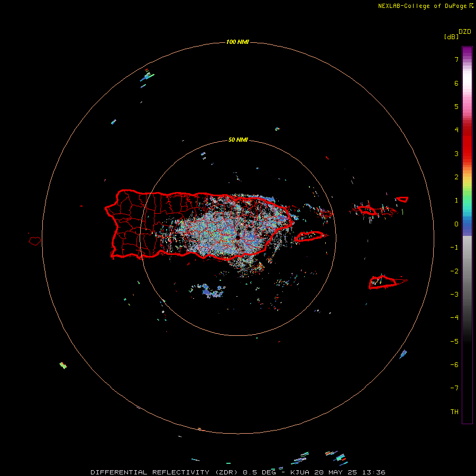
Task: Click the KJUA radar site identifier
Action: coord(300,472)
